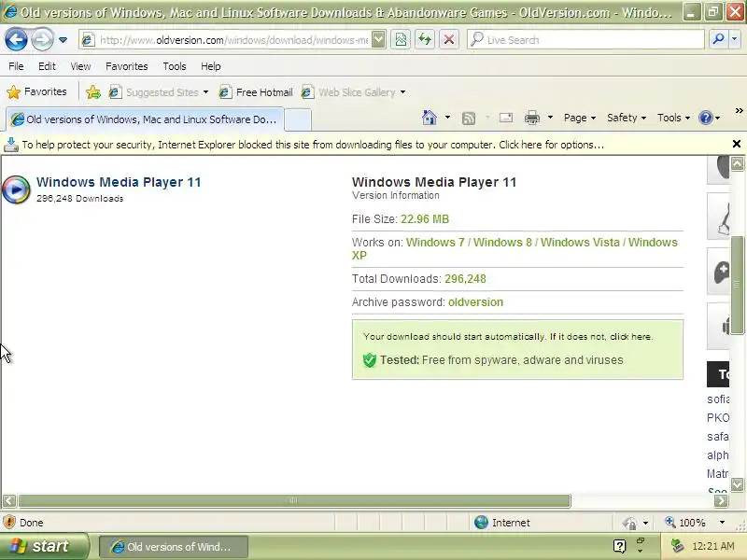Open a new blank tab
Screen dimensions: 747x560
click(x=298, y=119)
